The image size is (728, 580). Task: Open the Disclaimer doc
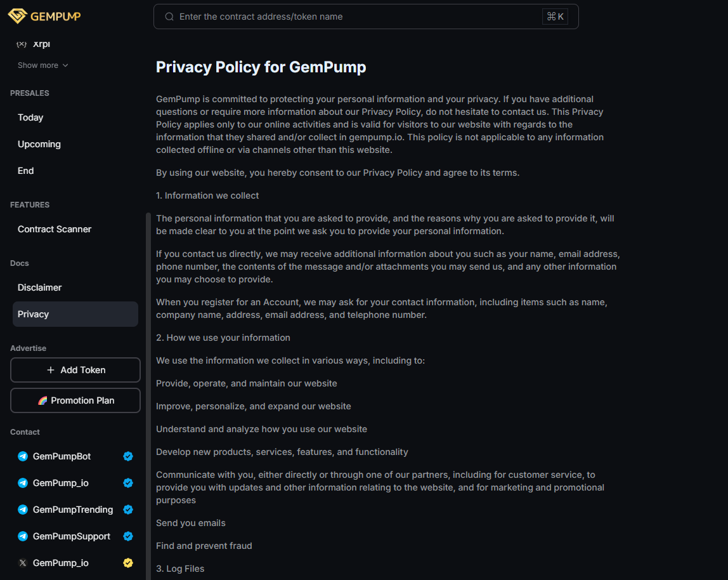[x=40, y=287]
